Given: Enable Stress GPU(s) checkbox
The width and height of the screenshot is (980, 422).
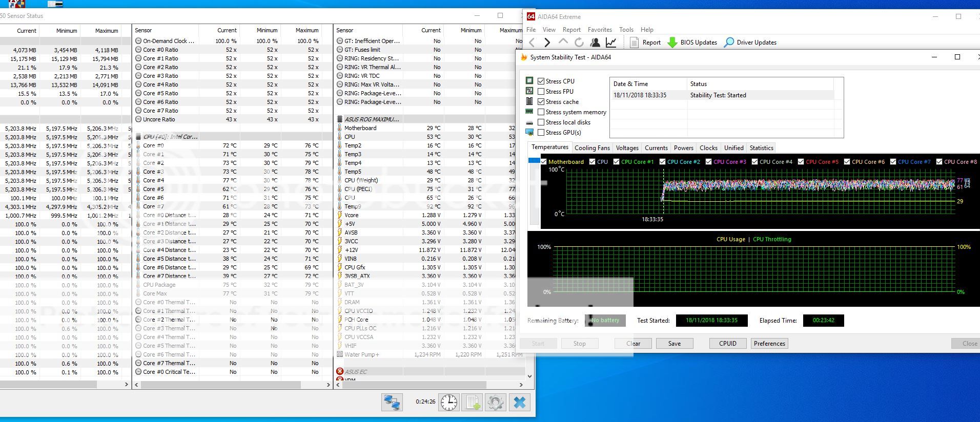Looking at the screenshot, I should click(x=541, y=132).
